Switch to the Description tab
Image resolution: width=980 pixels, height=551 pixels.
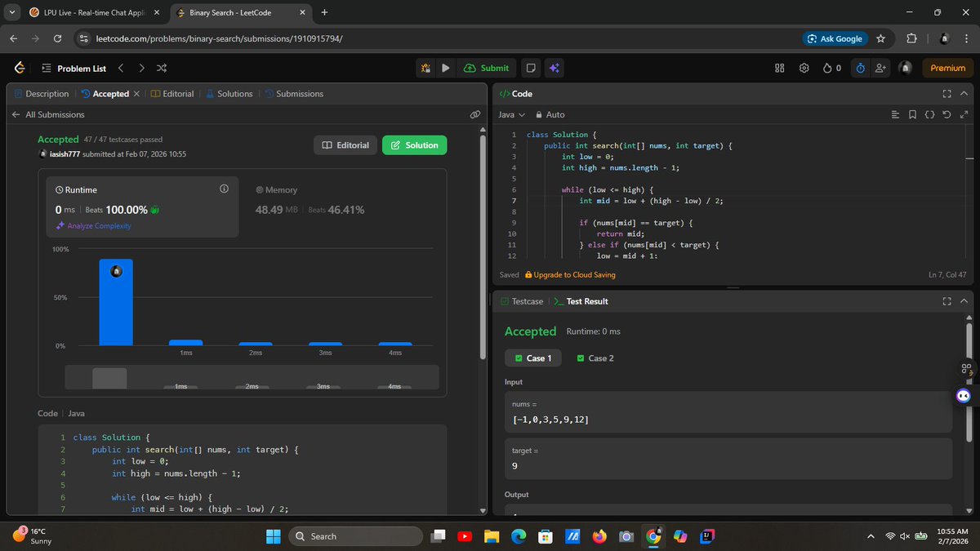[x=42, y=94]
